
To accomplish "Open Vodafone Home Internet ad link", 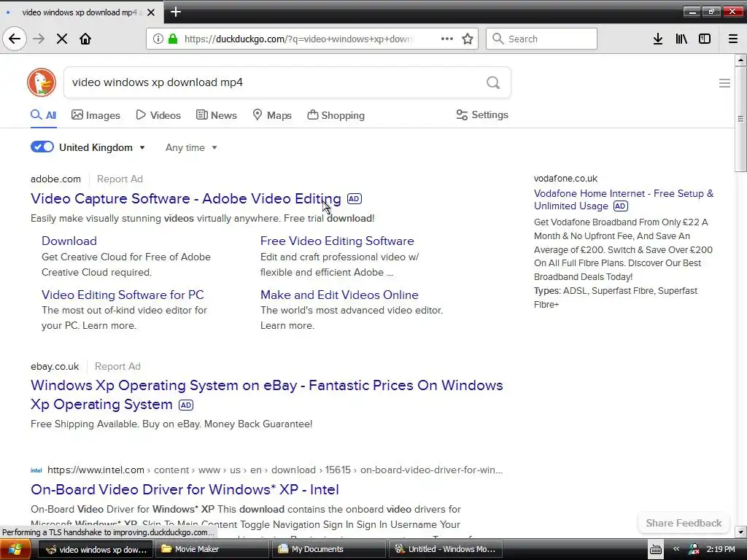I will (x=624, y=200).
